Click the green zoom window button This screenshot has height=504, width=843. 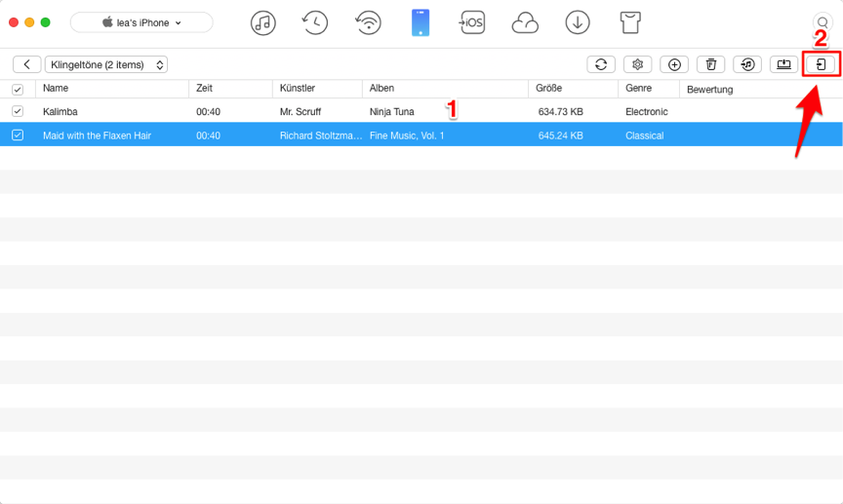click(x=46, y=22)
